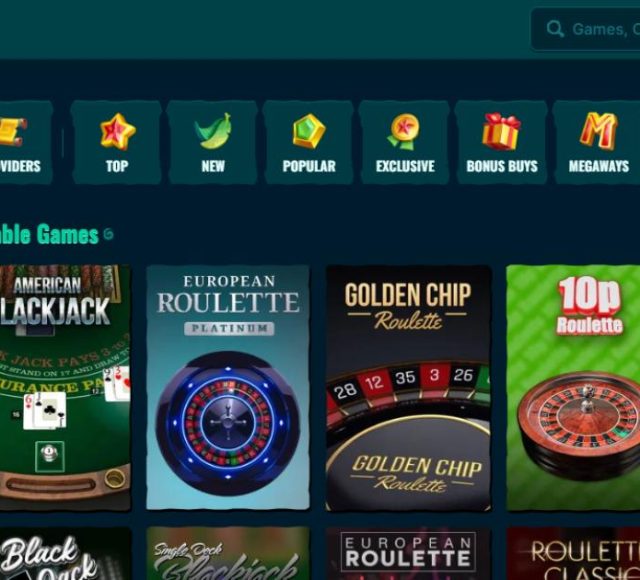Select the Top star category icon

pyautogui.click(x=118, y=131)
